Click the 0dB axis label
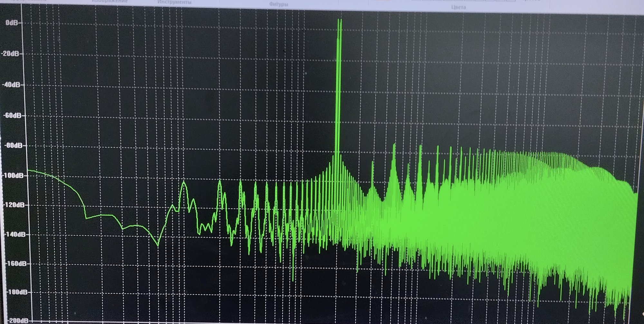Image resolution: width=644 pixels, height=324 pixels. pos(12,23)
